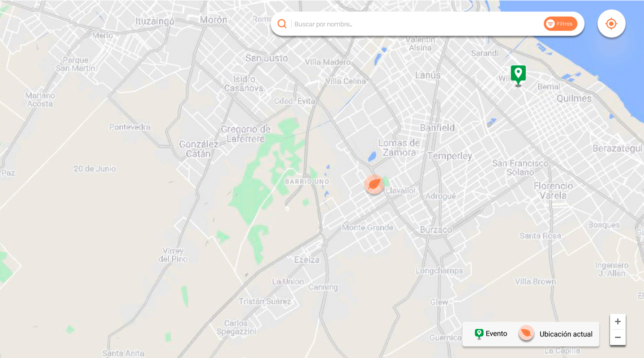The image size is (644, 358).
Task: Click the orange leaf current location marker
Action: [x=374, y=184]
